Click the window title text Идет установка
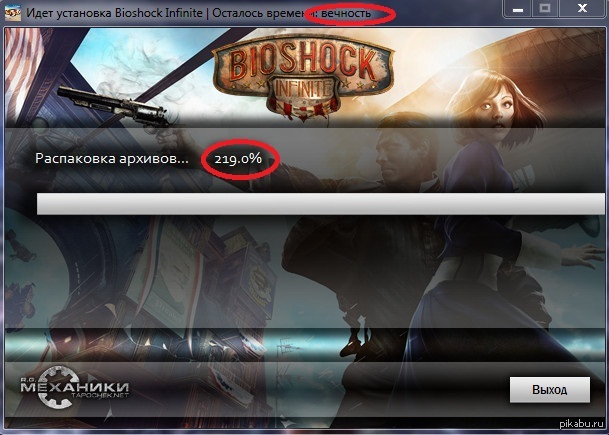 tap(70, 13)
